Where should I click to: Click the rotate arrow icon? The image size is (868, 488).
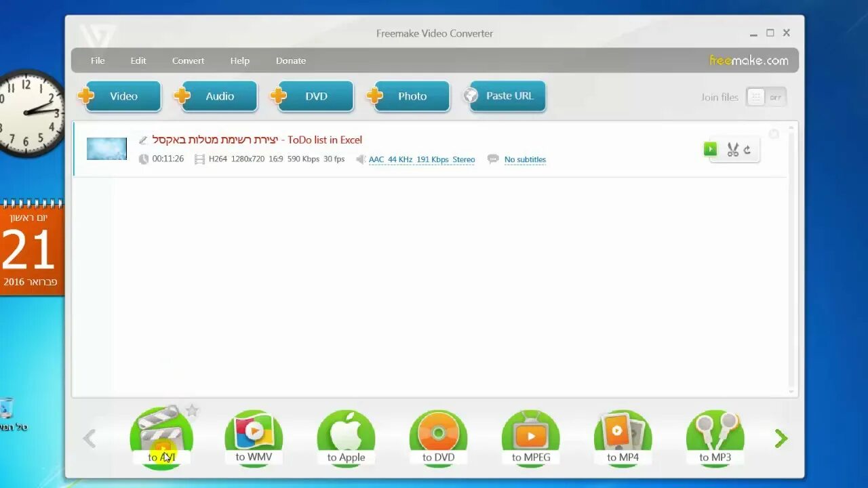[747, 150]
